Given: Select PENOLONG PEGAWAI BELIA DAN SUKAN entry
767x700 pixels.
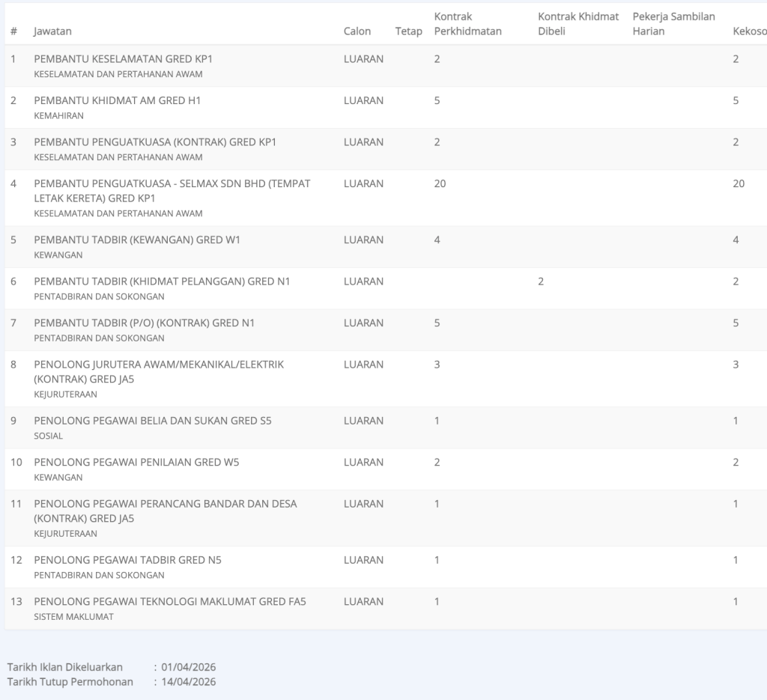Looking at the screenshot, I should [153, 421].
